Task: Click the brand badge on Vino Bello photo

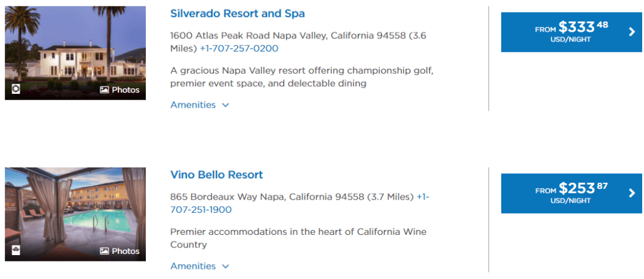Action: click(x=16, y=251)
